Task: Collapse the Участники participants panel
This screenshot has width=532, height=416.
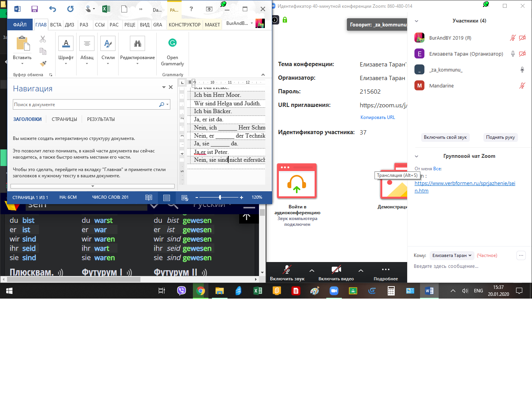Action: click(416, 21)
